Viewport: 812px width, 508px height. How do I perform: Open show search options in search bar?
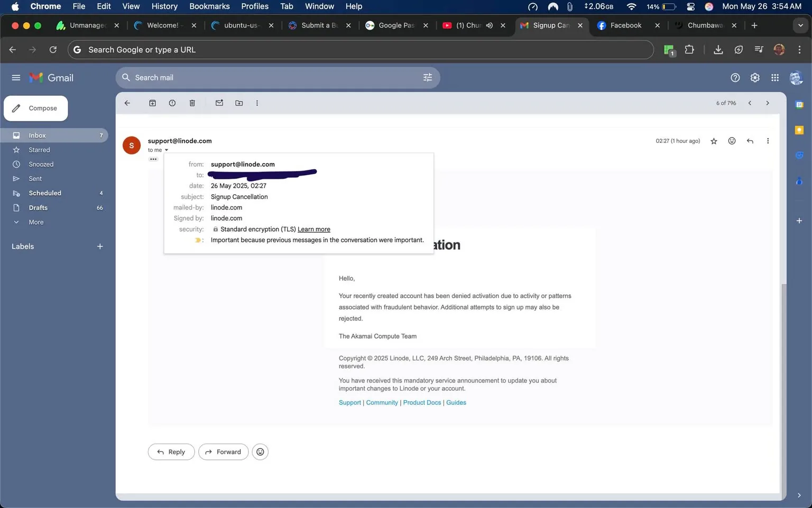click(x=427, y=77)
